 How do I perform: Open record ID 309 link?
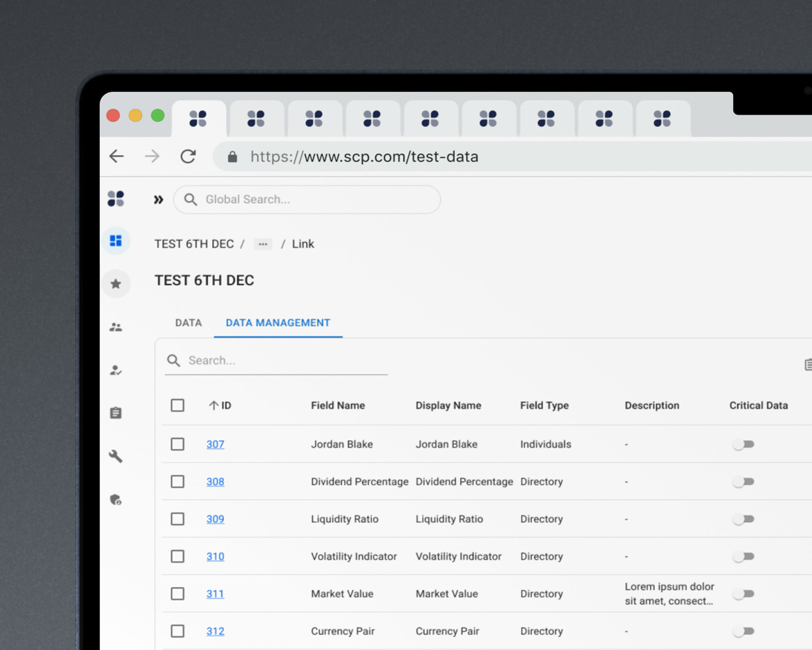pyautogui.click(x=215, y=519)
